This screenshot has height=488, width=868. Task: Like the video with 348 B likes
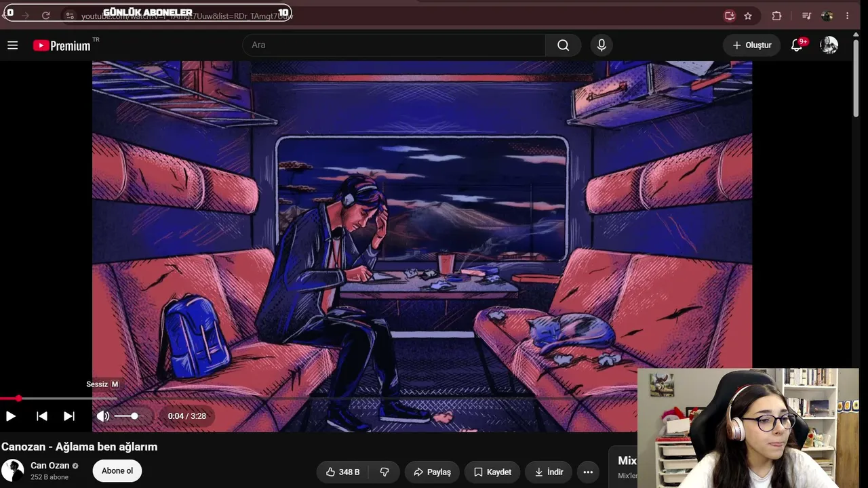[x=342, y=472]
